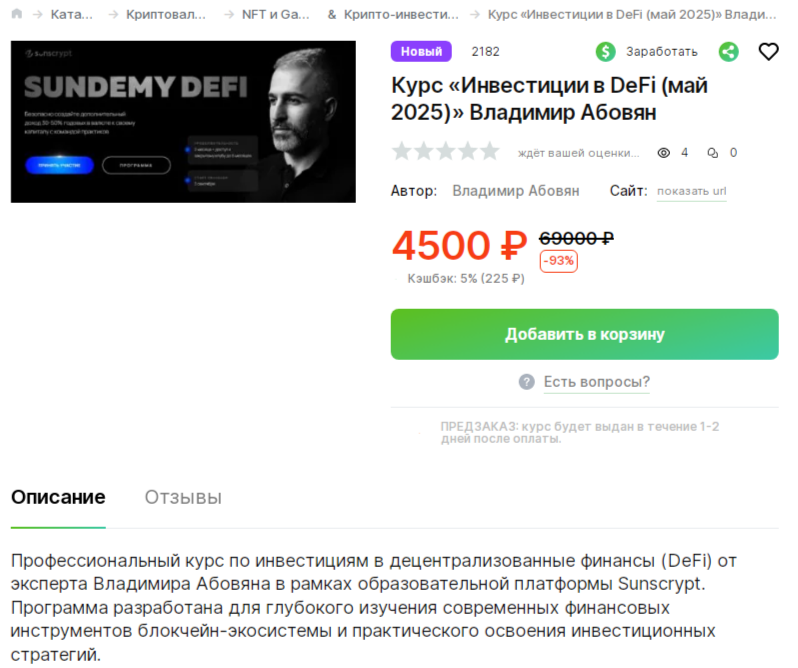The width and height of the screenshot is (798, 668).
Task: Click the question mark help icon
Action: click(x=526, y=382)
